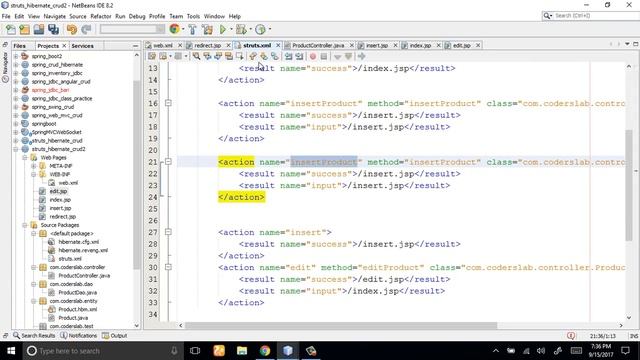Switch to the Services panel tab
This screenshot has width=640, height=360.
coord(82,46)
